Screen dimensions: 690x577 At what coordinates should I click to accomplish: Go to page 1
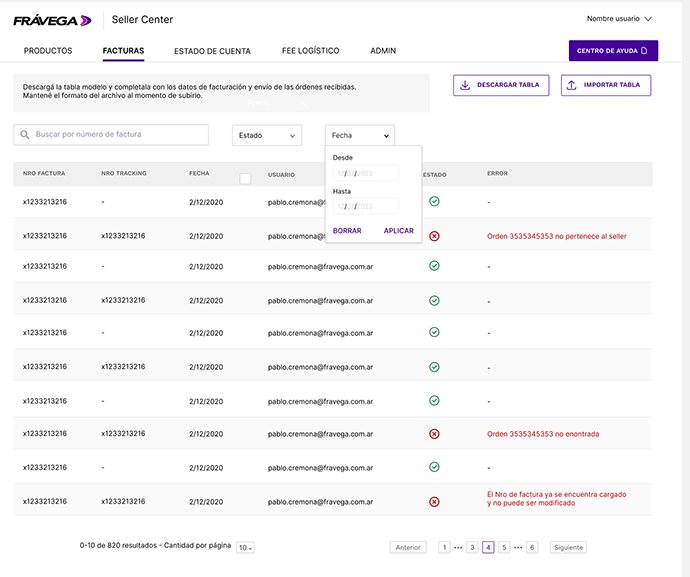click(x=444, y=548)
